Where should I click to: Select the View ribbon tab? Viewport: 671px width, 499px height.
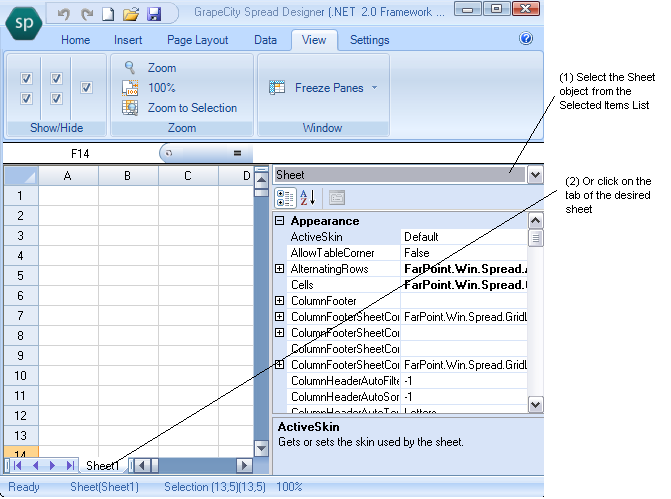pyautogui.click(x=314, y=40)
